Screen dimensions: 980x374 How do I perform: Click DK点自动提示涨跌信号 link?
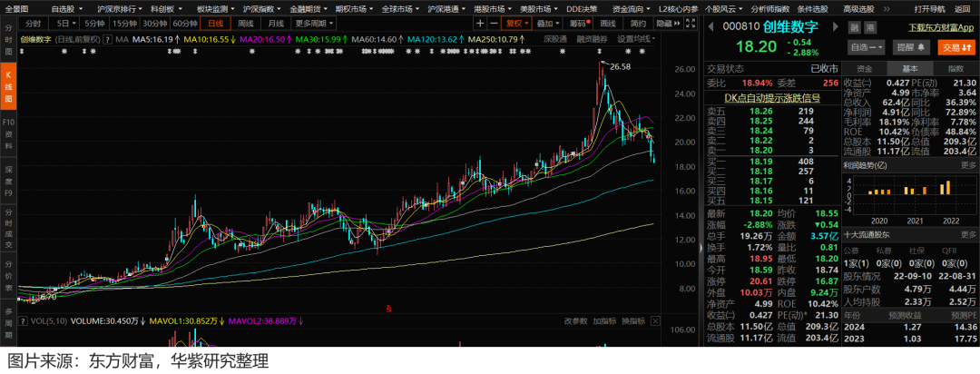click(772, 97)
